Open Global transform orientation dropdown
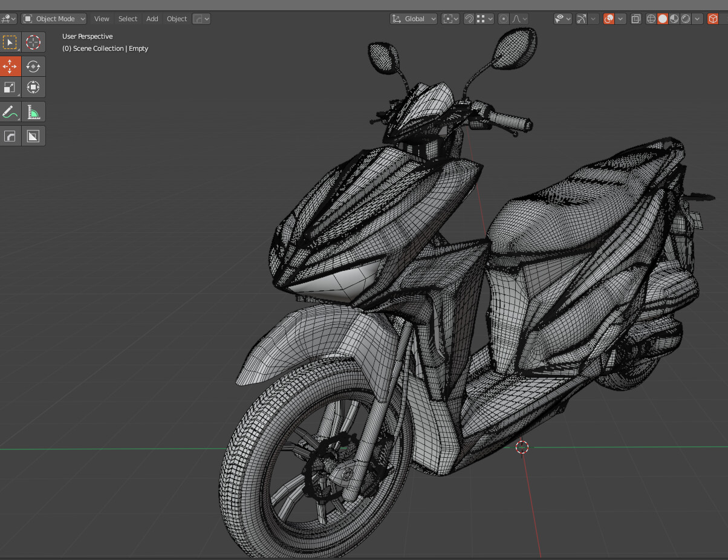Screen dimensions: 728x560 pyautogui.click(x=414, y=19)
